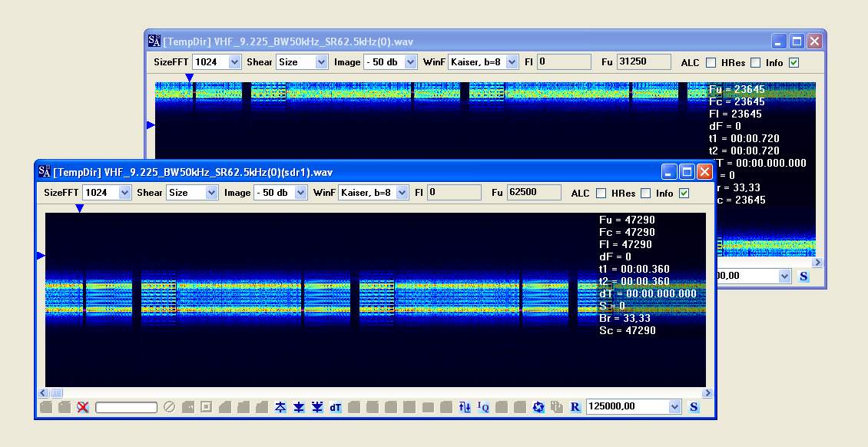868x447 pixels.
Task: Open Image -50 db dropdown in back window
Action: click(410, 62)
